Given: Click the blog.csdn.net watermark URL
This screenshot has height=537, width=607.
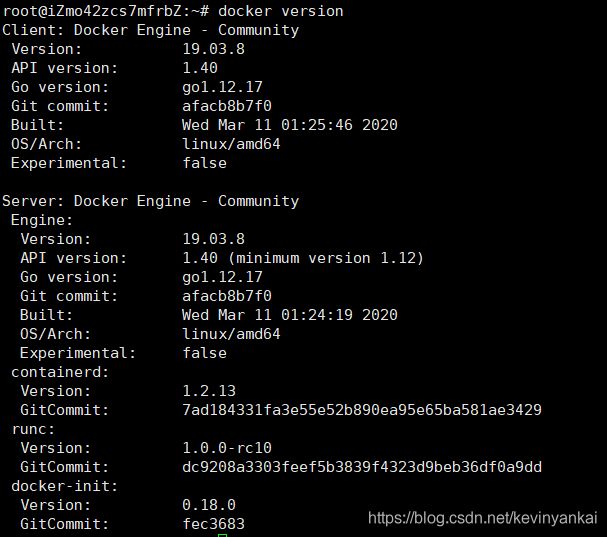Looking at the screenshot, I should (482, 518).
